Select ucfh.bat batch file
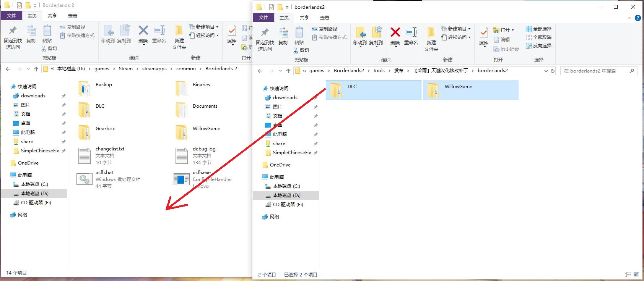Screen dimensions: 644x281 pyautogui.click(x=109, y=179)
